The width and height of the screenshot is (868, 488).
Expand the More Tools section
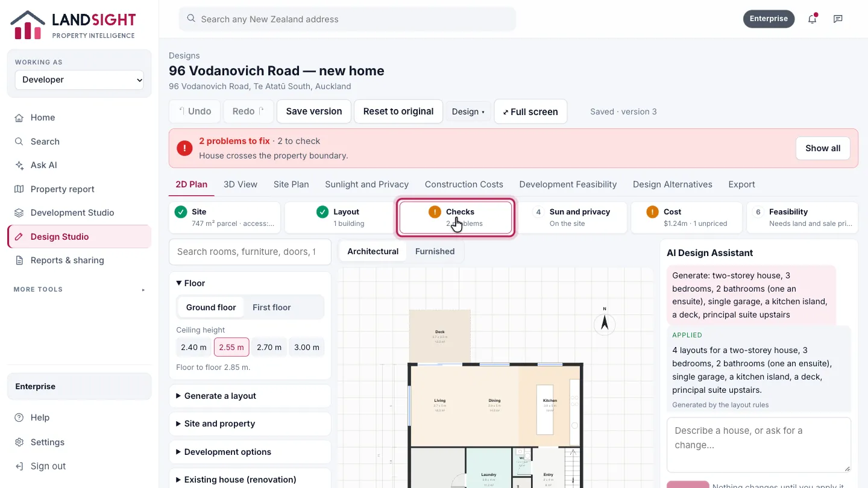(x=79, y=290)
